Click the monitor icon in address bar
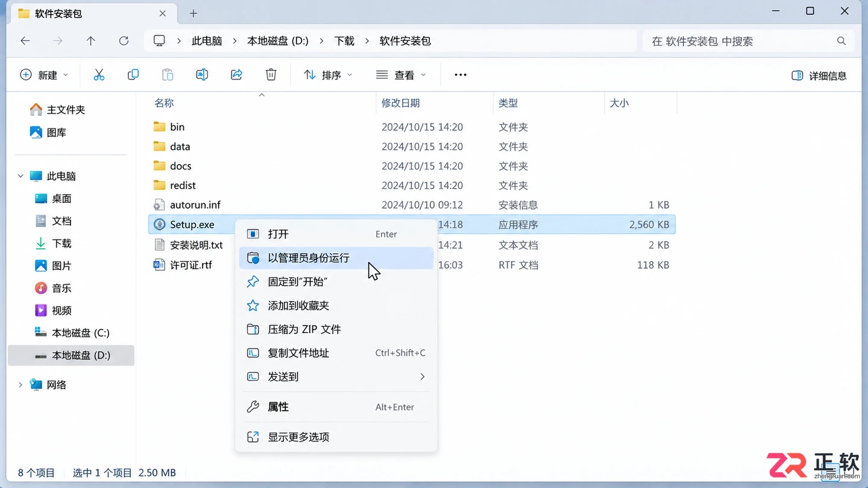This screenshot has width=868, height=488. (x=159, y=41)
